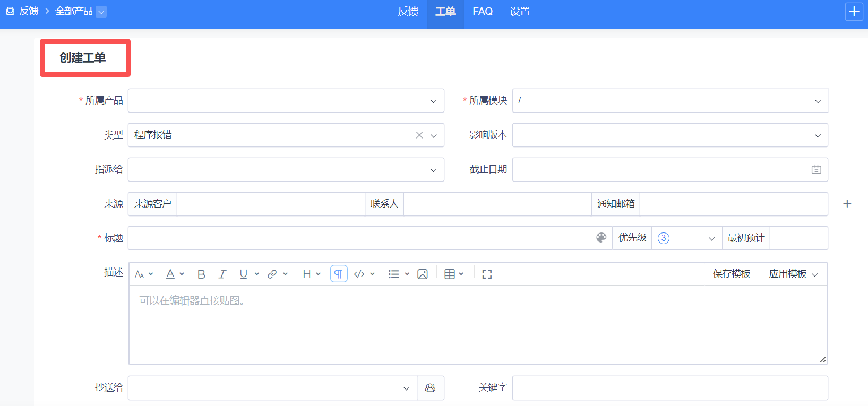The height and width of the screenshot is (406, 868).
Task: Switch the editor to fullscreen mode
Action: tap(487, 274)
